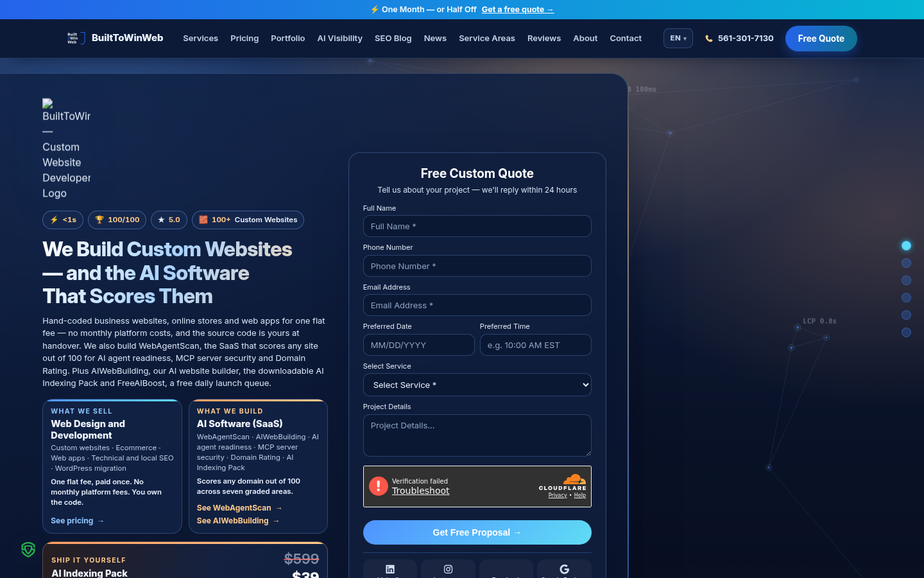Open the Portfolio nav link
Viewport: 924px width, 578px height.
pyautogui.click(x=288, y=39)
